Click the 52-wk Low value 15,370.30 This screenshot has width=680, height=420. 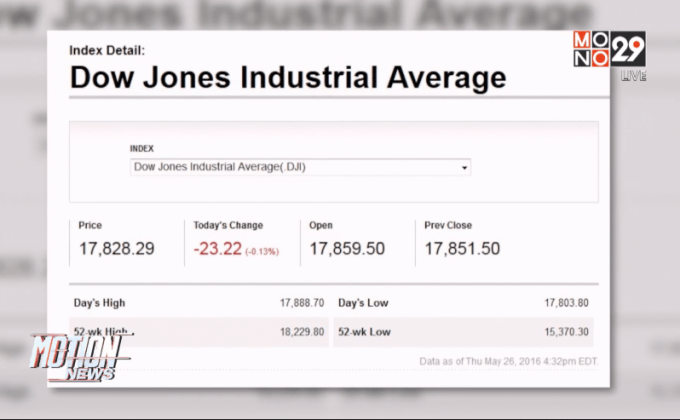(x=566, y=331)
